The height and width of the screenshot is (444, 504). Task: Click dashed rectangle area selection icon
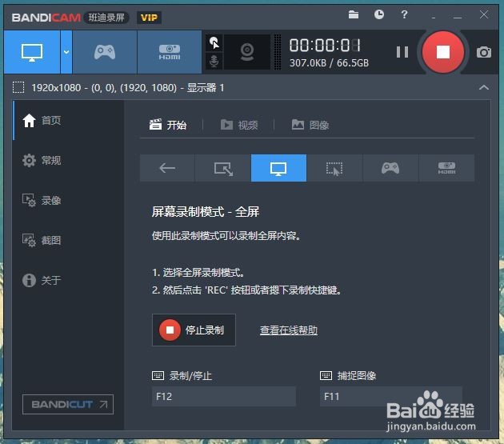pos(18,87)
